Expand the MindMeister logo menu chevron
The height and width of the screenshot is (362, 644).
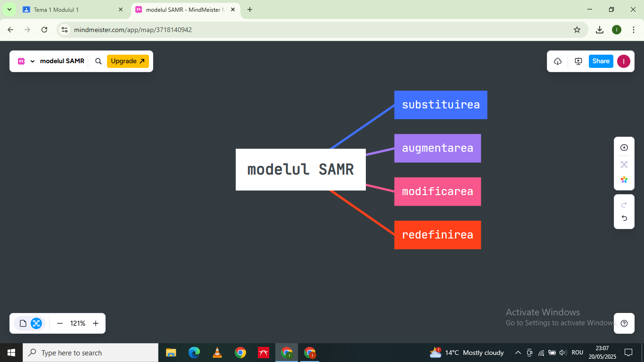coord(33,61)
